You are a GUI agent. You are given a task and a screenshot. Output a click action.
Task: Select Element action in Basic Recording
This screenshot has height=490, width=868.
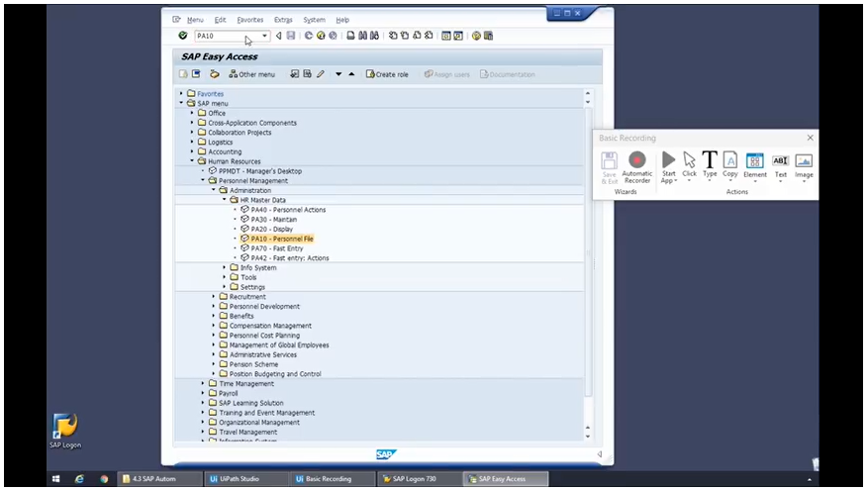point(754,167)
